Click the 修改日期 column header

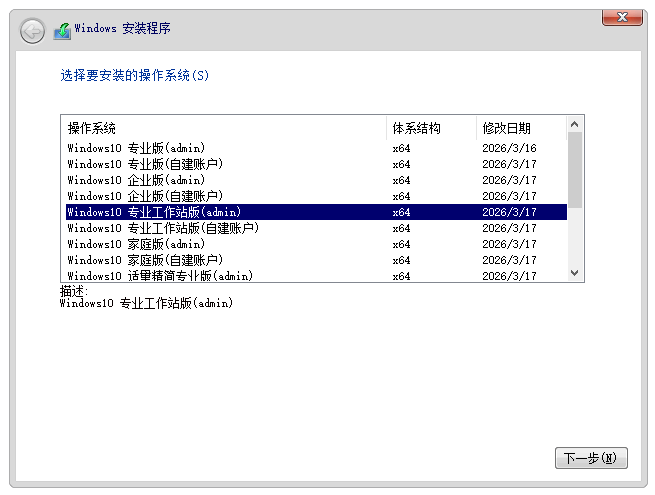point(521,128)
